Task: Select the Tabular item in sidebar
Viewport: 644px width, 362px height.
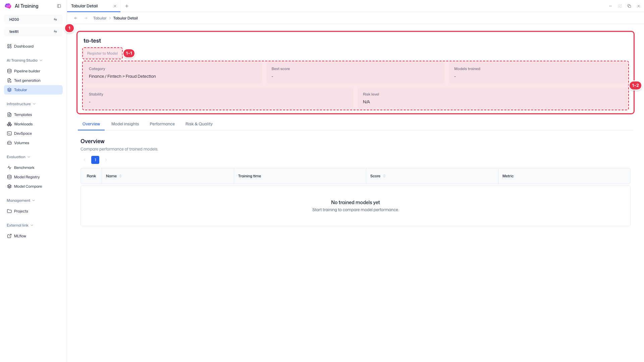Action: point(33,90)
